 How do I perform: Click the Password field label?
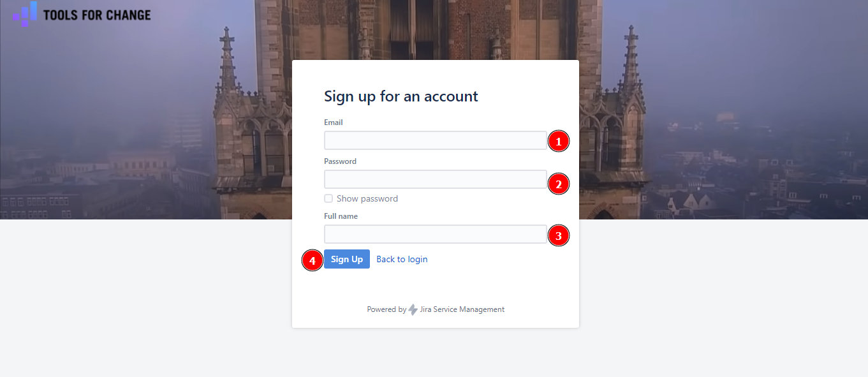point(340,161)
